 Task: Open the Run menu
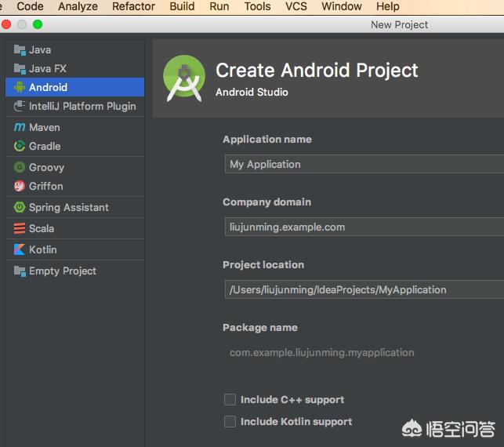tap(219, 6)
